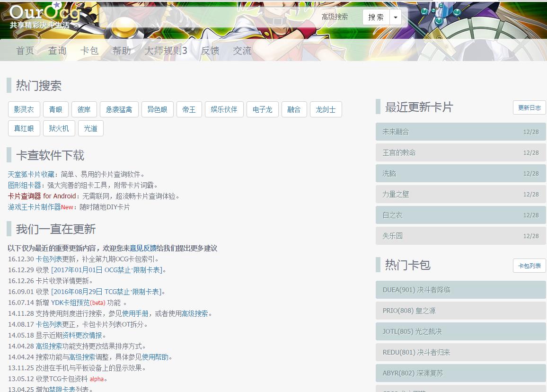Open the 2017年01月01日 OCG禁止·限制卡表 link
This screenshot has height=392, width=547.
tap(107, 270)
